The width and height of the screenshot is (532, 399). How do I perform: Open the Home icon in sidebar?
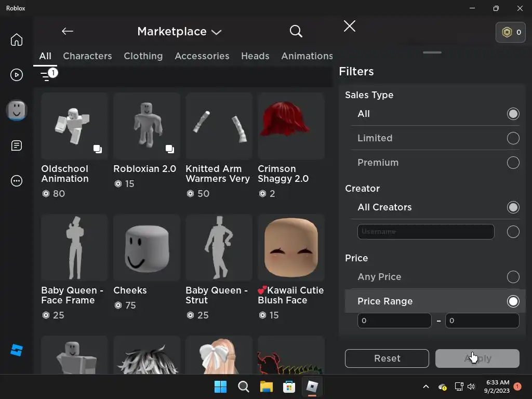tap(16, 39)
